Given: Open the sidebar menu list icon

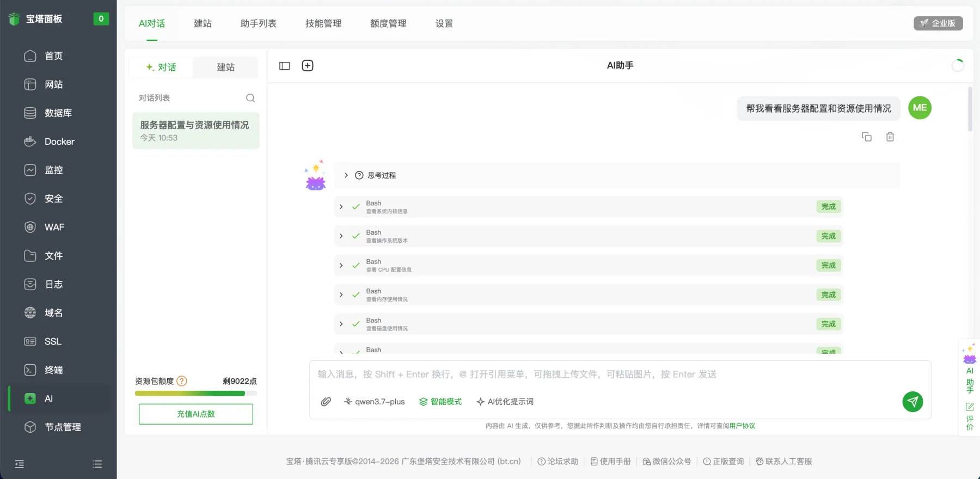Looking at the screenshot, I should [97, 464].
